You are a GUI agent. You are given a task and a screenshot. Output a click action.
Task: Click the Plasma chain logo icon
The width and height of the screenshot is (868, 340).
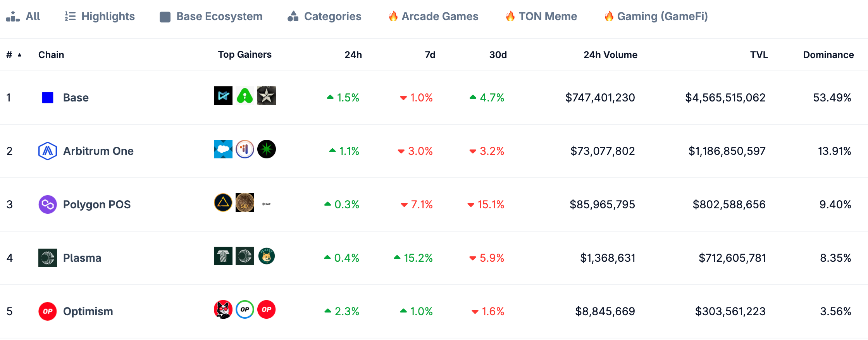tap(48, 258)
